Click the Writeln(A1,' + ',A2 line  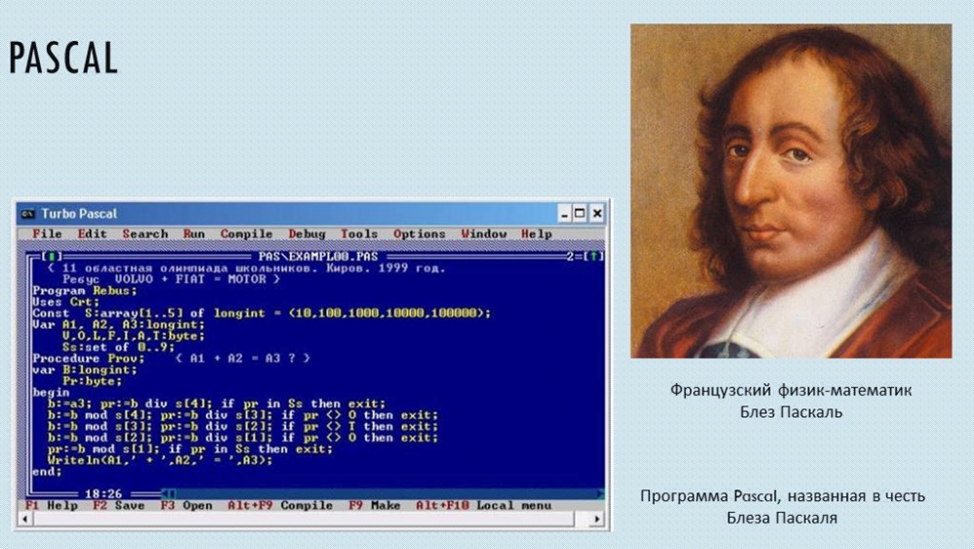pos(160,460)
